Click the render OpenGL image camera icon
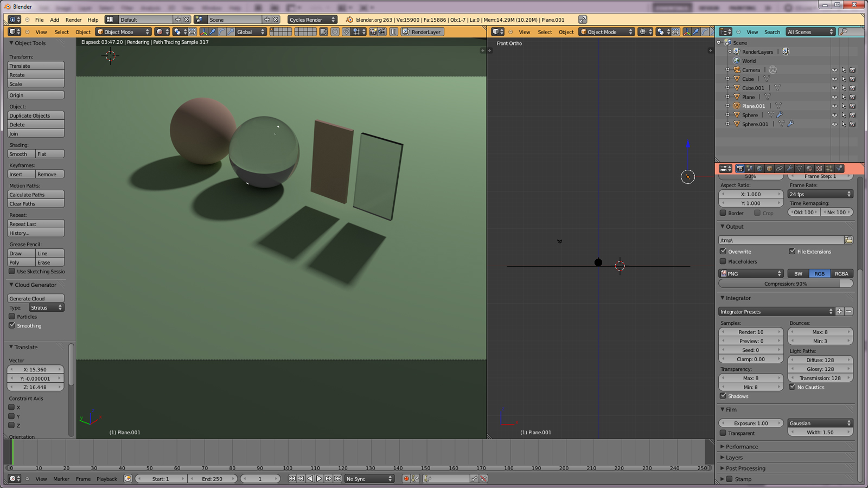 [x=373, y=32]
